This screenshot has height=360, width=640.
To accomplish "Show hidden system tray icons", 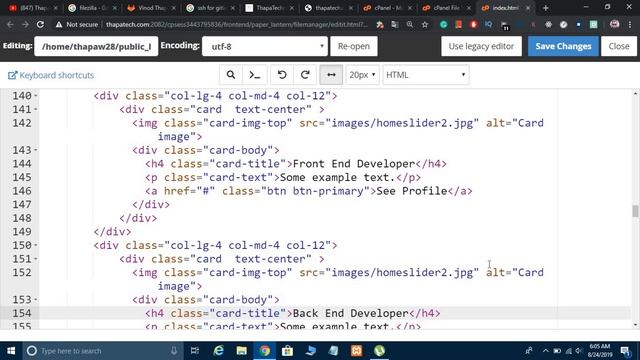I will (x=545, y=351).
